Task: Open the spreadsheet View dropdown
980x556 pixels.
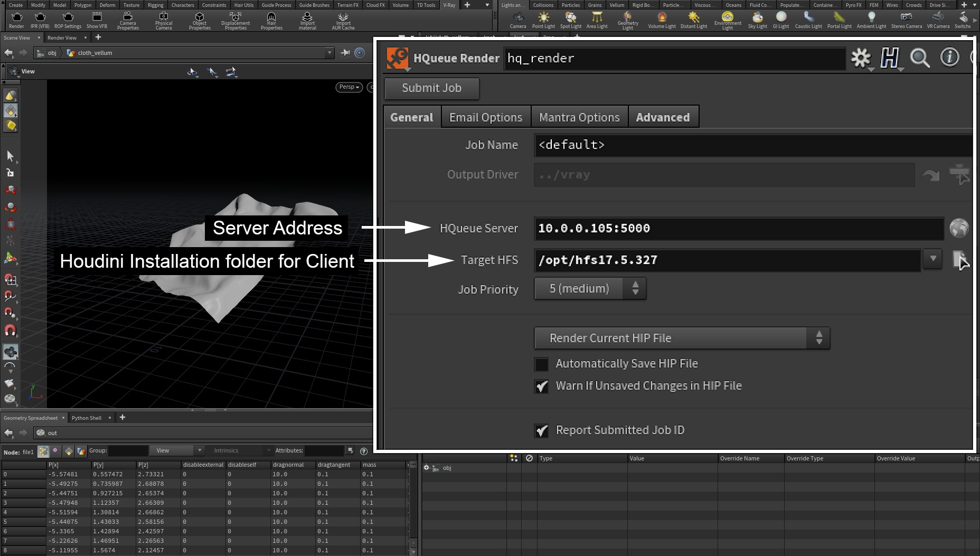Action: tap(177, 450)
